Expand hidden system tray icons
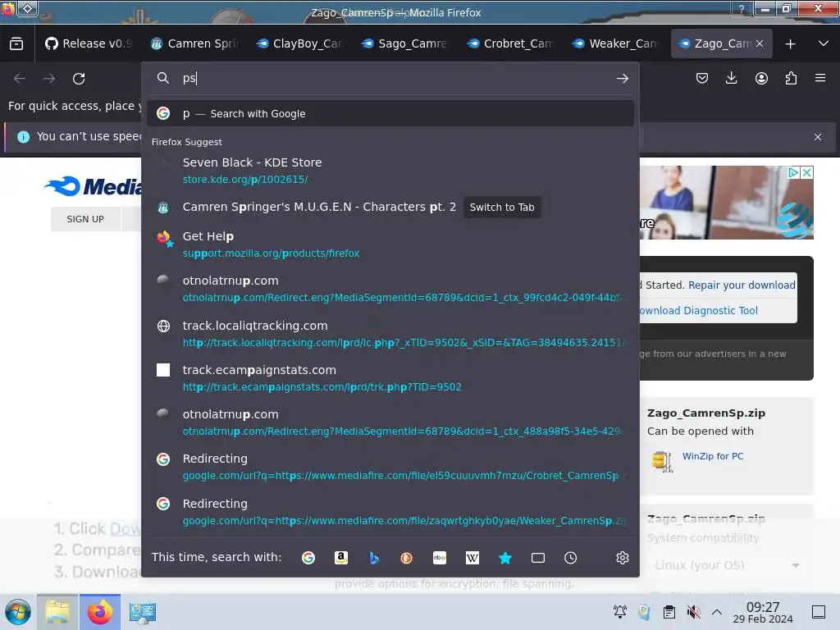The height and width of the screenshot is (630, 840). pyautogui.click(x=717, y=612)
